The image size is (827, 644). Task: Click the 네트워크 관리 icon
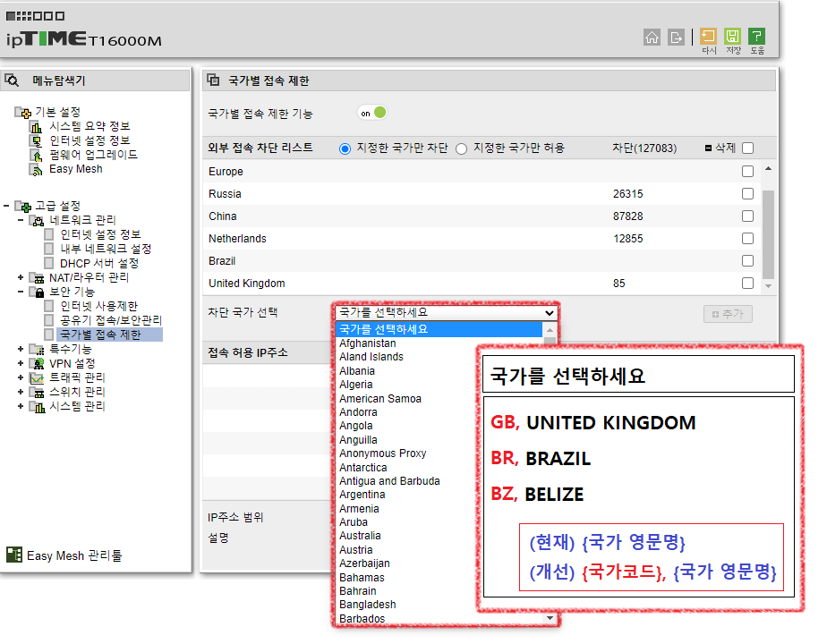(37, 220)
